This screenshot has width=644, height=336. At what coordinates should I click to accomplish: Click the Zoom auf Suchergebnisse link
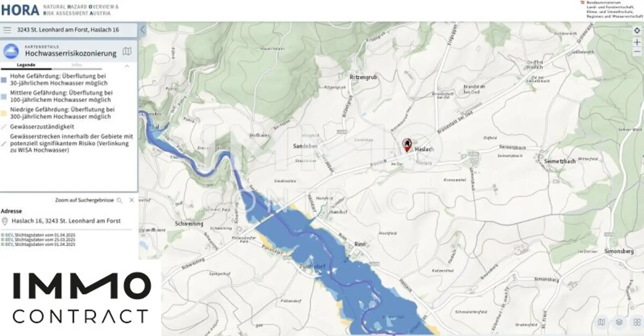(x=85, y=200)
